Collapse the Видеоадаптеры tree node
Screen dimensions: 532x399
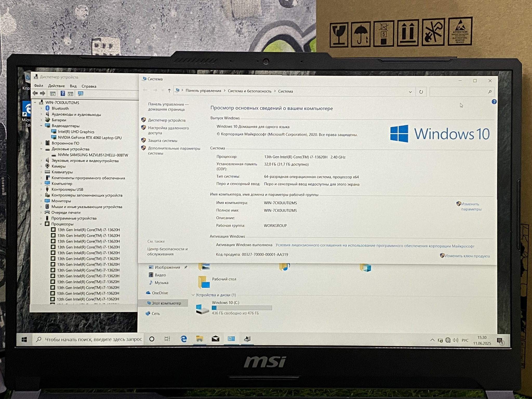(41, 126)
